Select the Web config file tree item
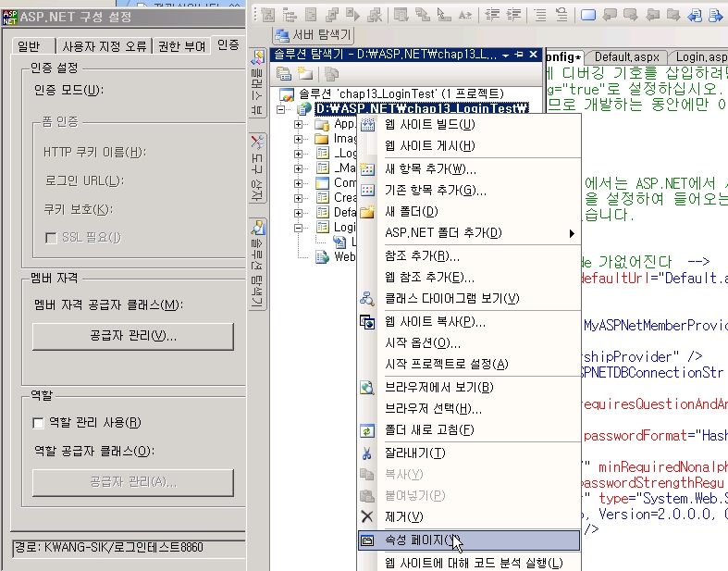Screen dimensions: 728x571 click(336, 257)
